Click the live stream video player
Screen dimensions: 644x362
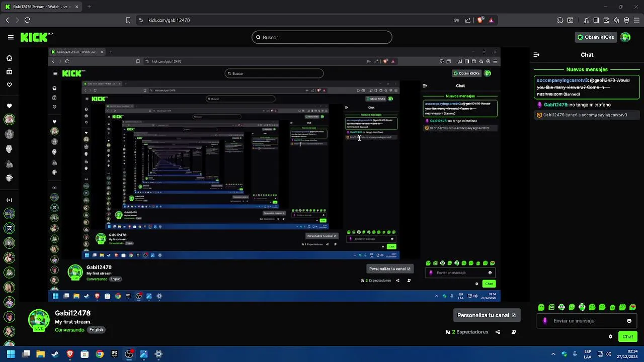tap(274, 174)
